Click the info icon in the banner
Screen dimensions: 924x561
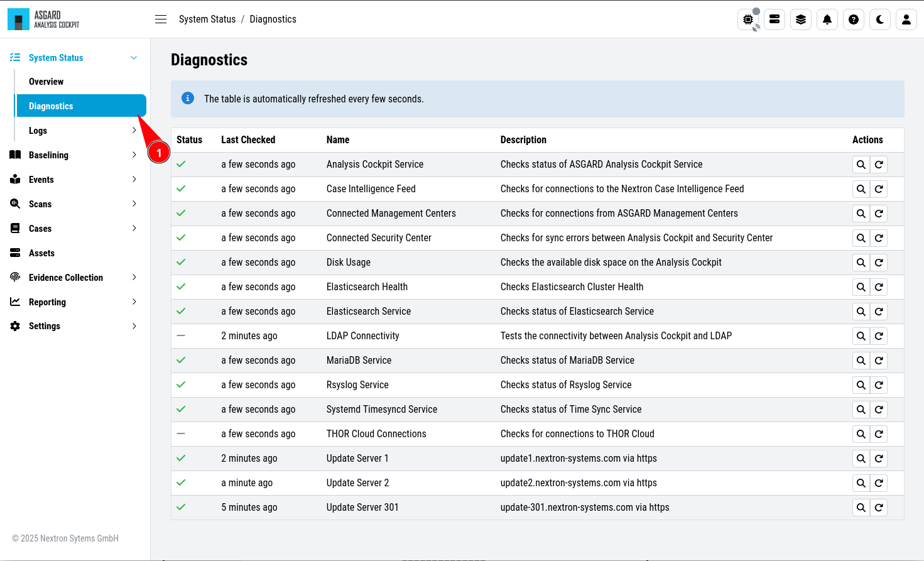[x=188, y=99]
